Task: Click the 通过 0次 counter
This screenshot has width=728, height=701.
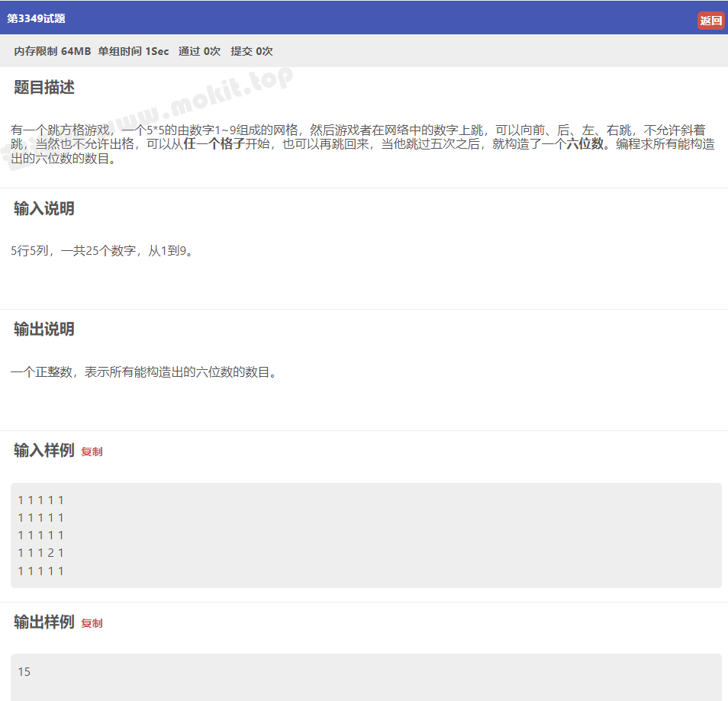Action: (199, 51)
